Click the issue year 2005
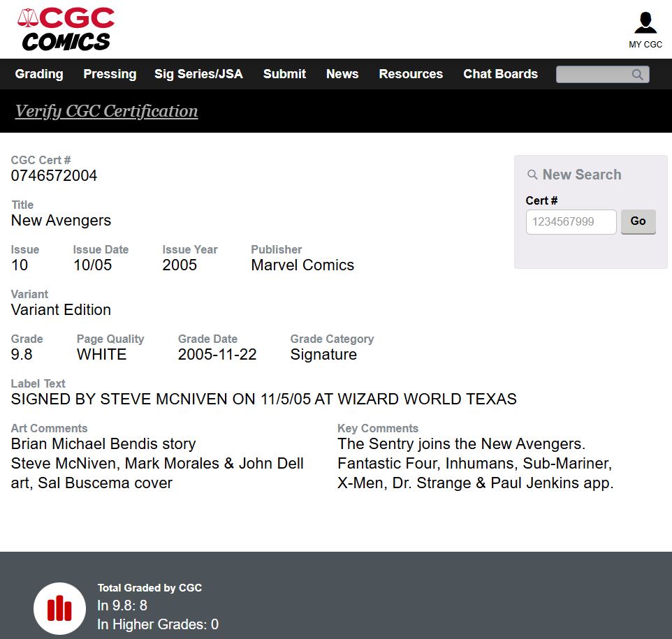The height and width of the screenshot is (639, 672). pyautogui.click(x=179, y=265)
